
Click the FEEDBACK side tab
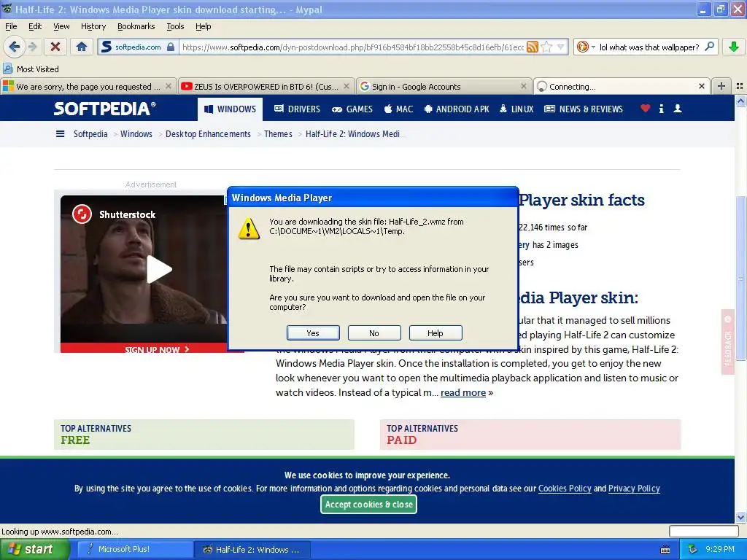pyautogui.click(x=727, y=342)
